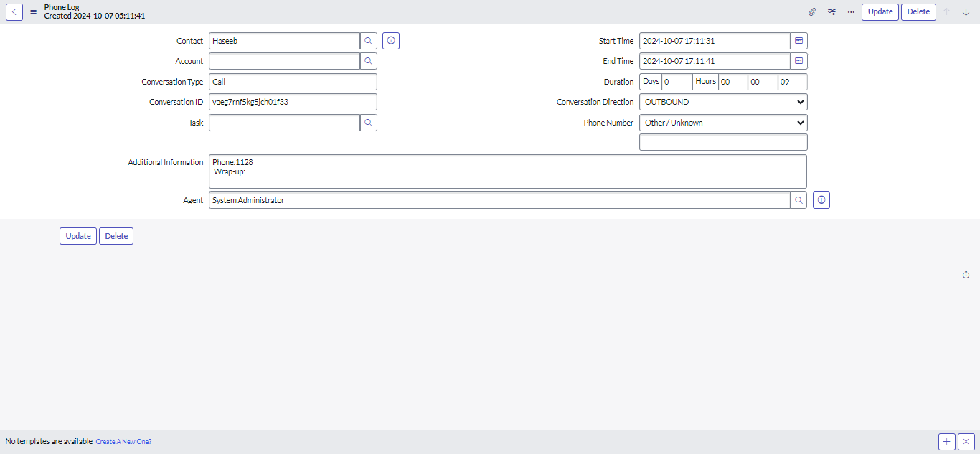The width and height of the screenshot is (980, 454).
Task: Open the End Time calendar picker
Action: pos(798,61)
